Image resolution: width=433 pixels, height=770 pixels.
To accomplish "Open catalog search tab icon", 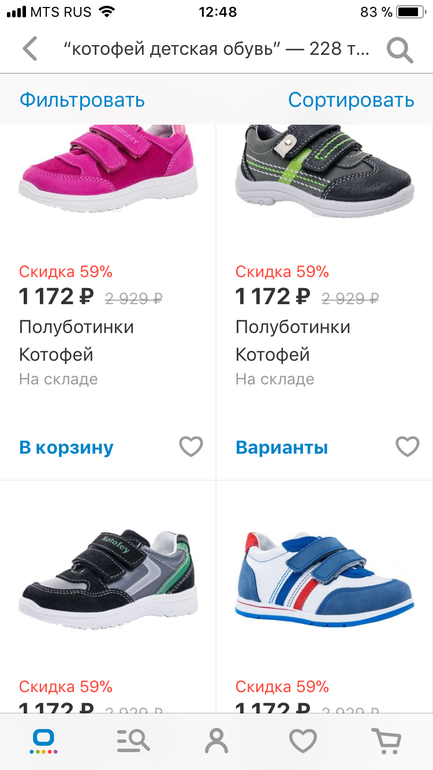I will 133,741.
